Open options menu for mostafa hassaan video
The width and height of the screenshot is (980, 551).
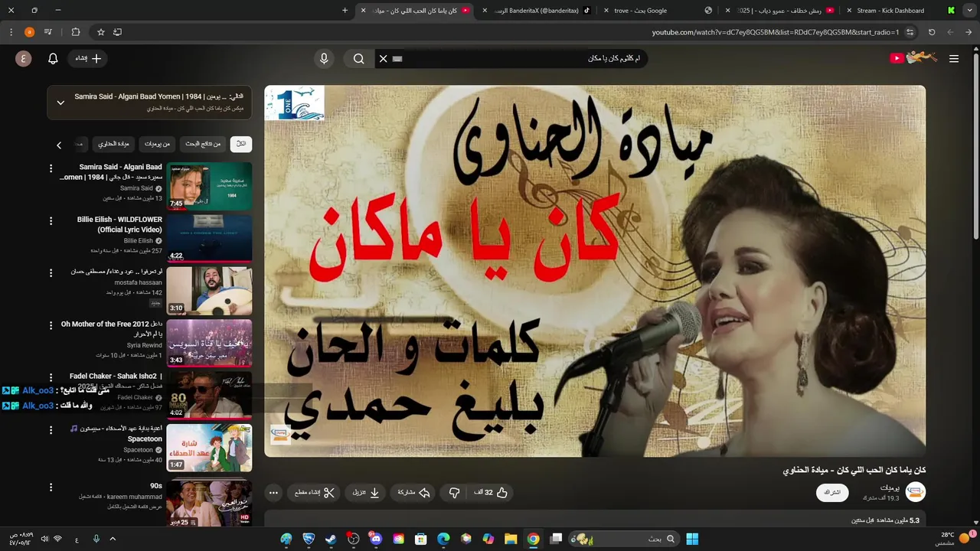click(51, 272)
